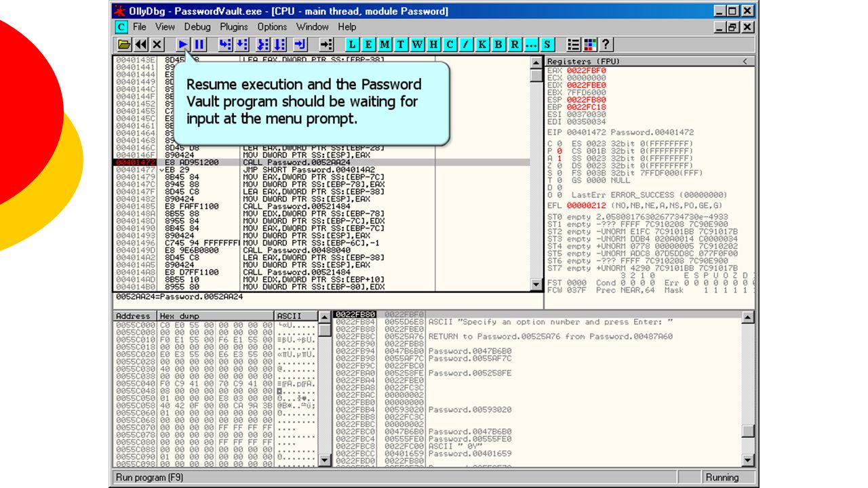Screen dimensions: 868x488
Task: Step over with the second step icon
Action: (241, 45)
